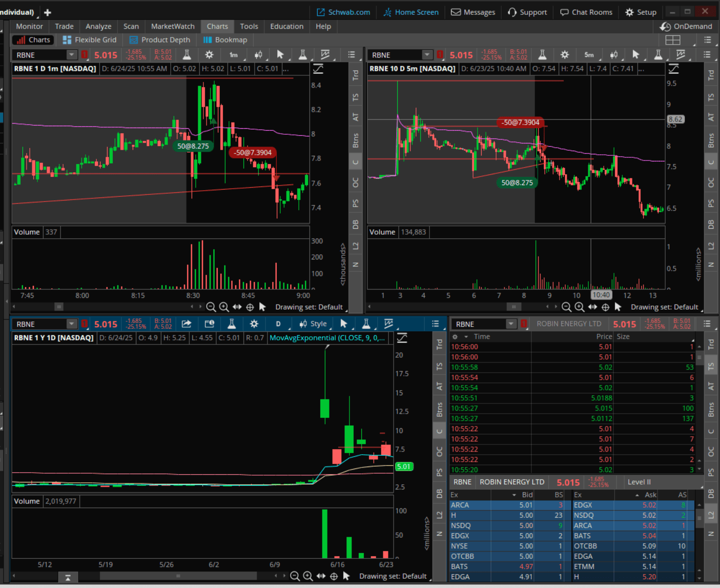
Task: Toggle the Trd side panel on 1m chart
Action: [x=355, y=75]
